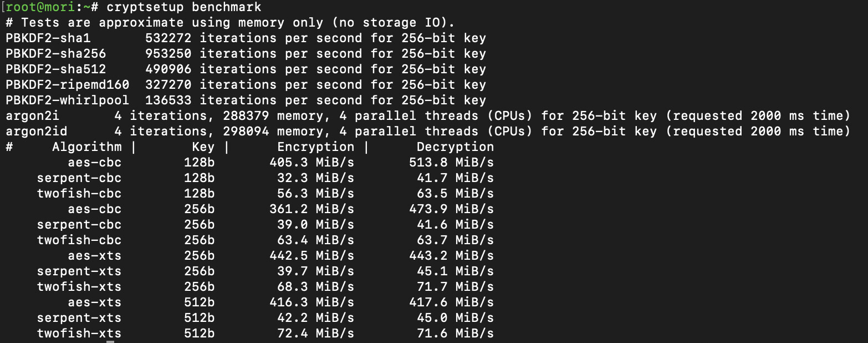The width and height of the screenshot is (868, 343).
Task: Click the terminal cursor below the output
Action: (x=110, y=342)
